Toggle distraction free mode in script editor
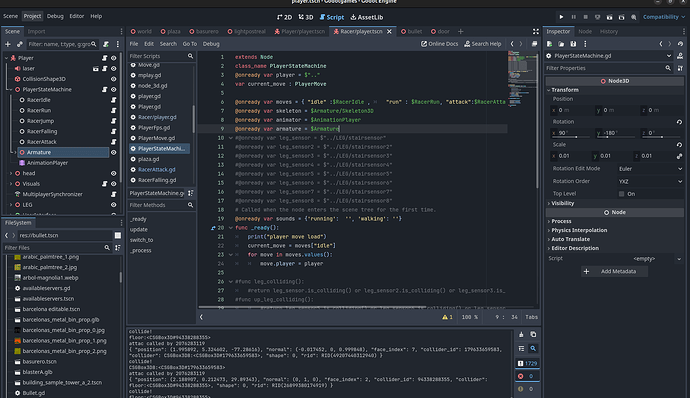 [536, 31]
